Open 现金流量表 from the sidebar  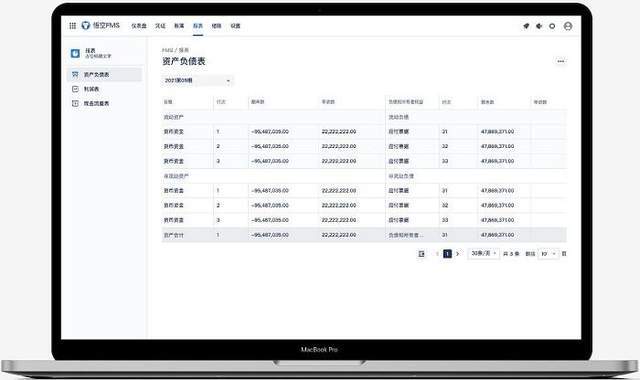[104, 103]
